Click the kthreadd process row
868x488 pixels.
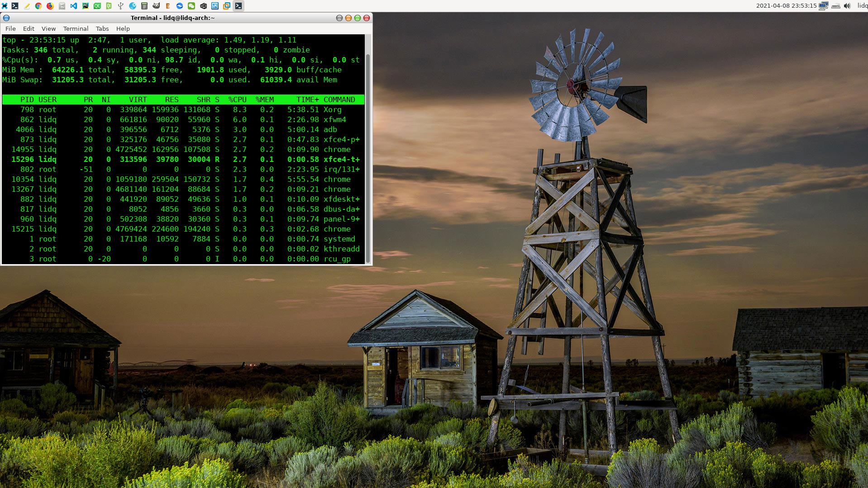183,249
